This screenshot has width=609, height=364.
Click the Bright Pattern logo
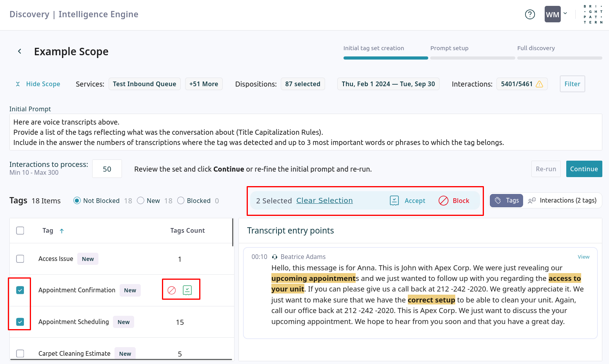coord(593,14)
